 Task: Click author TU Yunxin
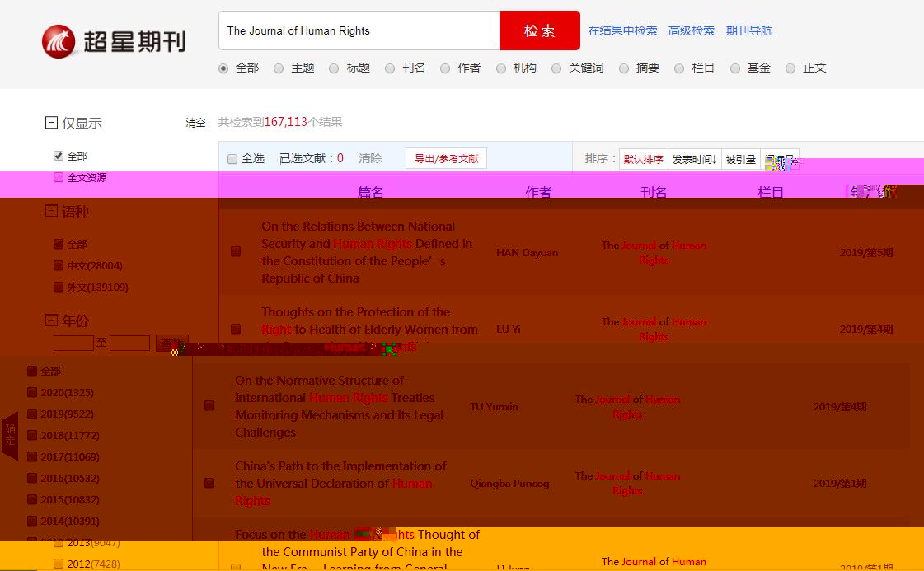pyautogui.click(x=494, y=406)
